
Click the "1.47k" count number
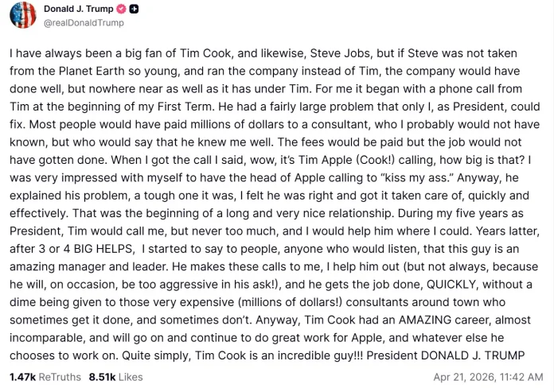(x=21, y=375)
